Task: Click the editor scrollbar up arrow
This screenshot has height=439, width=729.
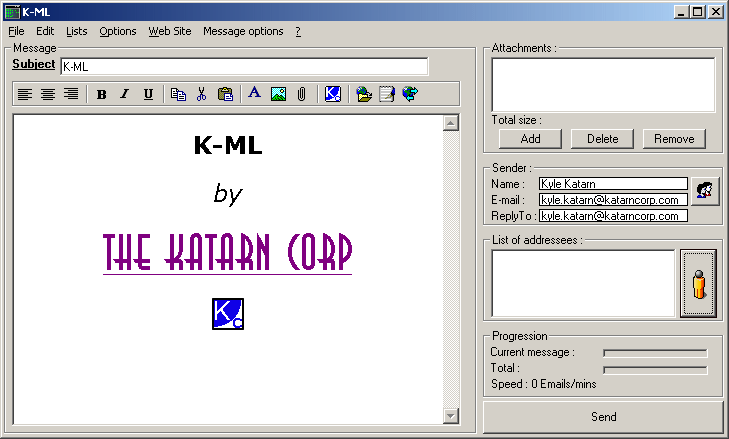Action: [451, 123]
